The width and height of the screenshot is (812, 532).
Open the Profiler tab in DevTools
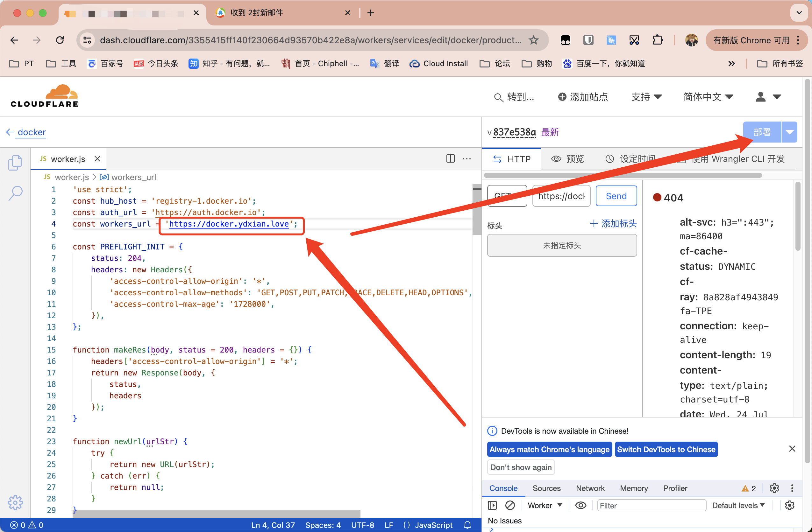coord(675,488)
